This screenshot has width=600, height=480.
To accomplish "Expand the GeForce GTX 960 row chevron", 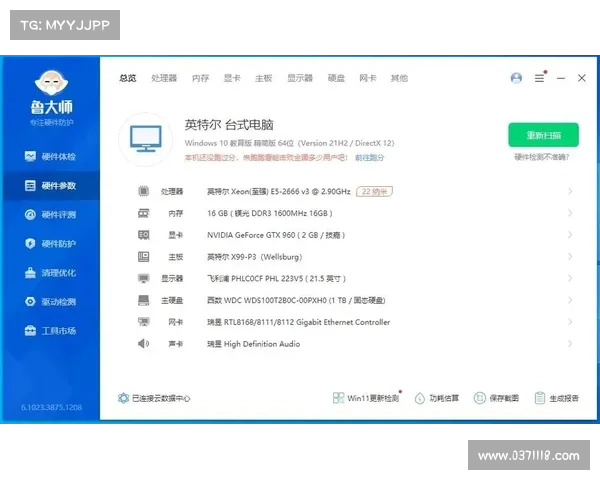I will (x=570, y=235).
